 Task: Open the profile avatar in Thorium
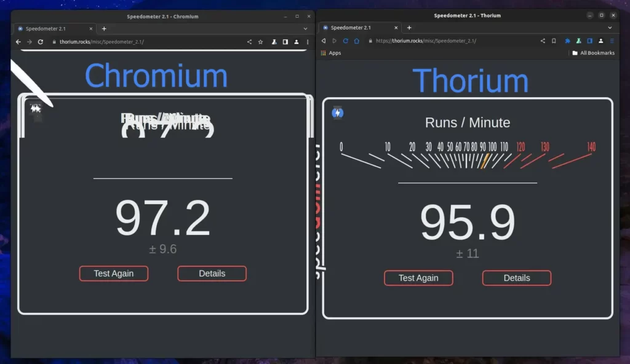[601, 41]
